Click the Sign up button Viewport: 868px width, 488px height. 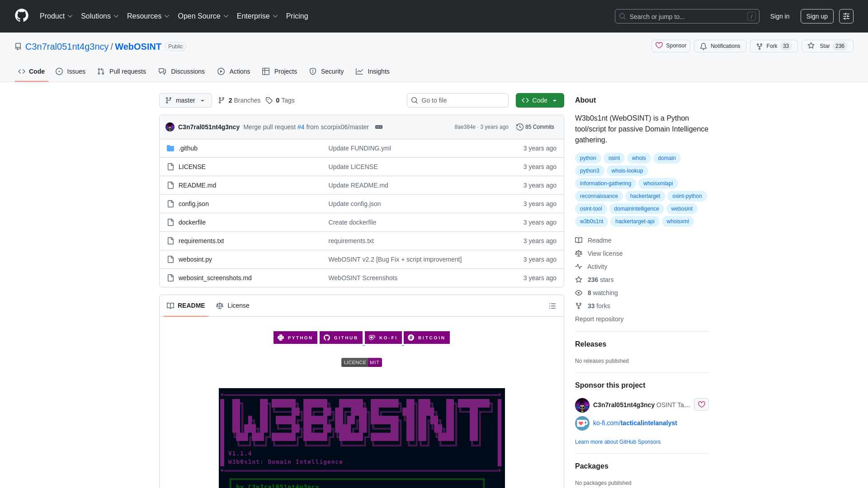[x=817, y=16]
